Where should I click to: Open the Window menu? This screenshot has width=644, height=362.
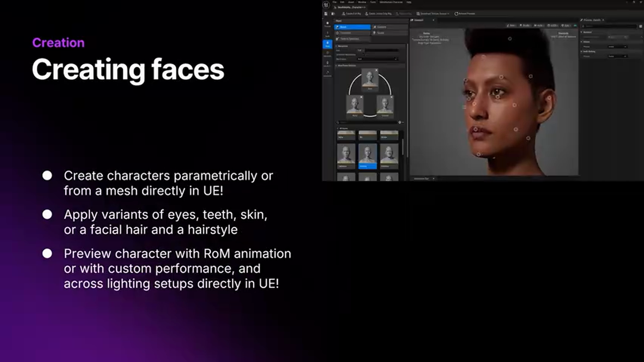click(x=361, y=2)
